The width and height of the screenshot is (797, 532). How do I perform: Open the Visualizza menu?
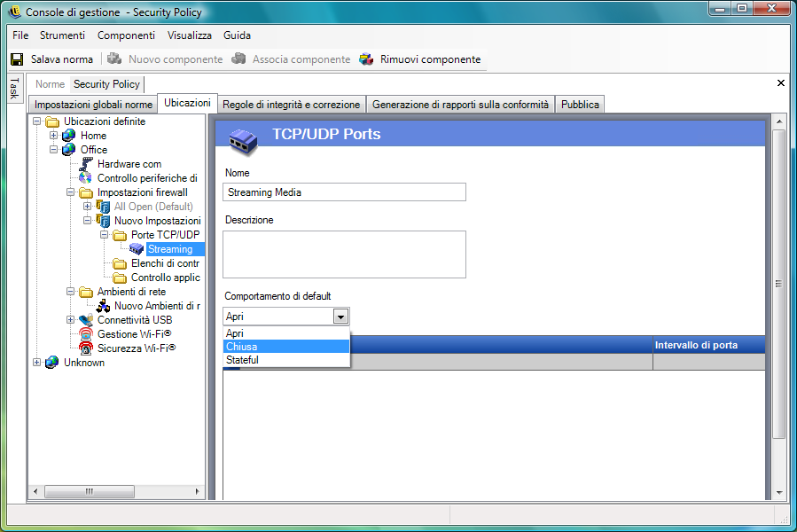click(x=189, y=35)
